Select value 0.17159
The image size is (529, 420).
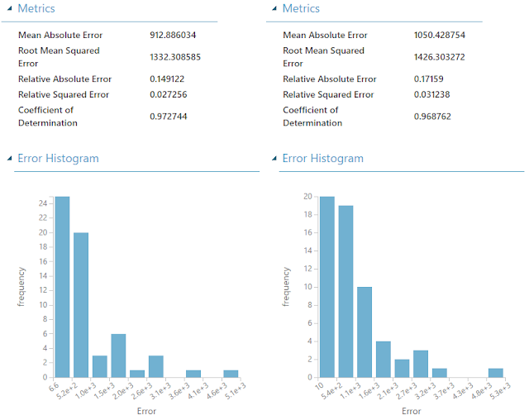coord(428,79)
